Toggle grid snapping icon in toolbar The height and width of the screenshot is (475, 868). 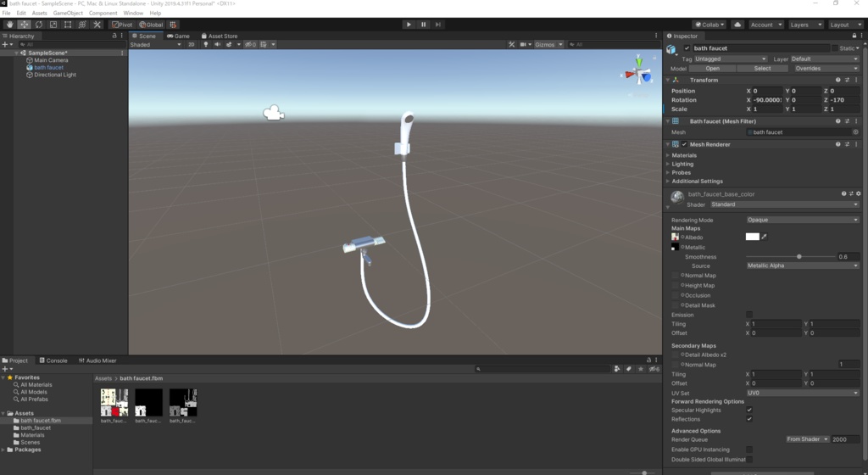(173, 25)
